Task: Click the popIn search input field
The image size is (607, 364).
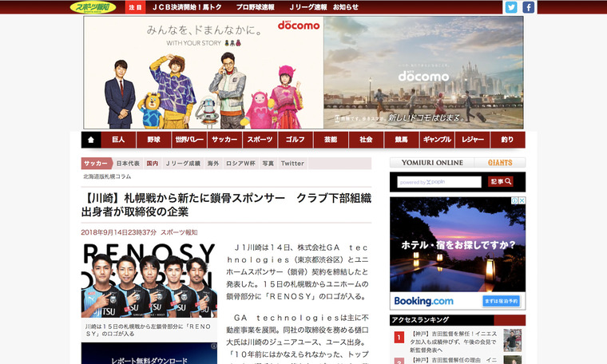Action: (x=439, y=182)
